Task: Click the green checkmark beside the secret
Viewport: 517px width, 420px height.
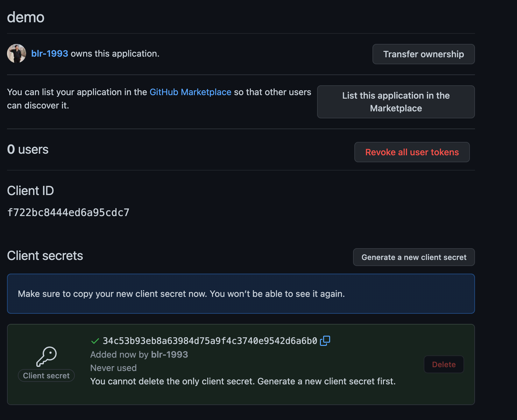Action: 95,341
